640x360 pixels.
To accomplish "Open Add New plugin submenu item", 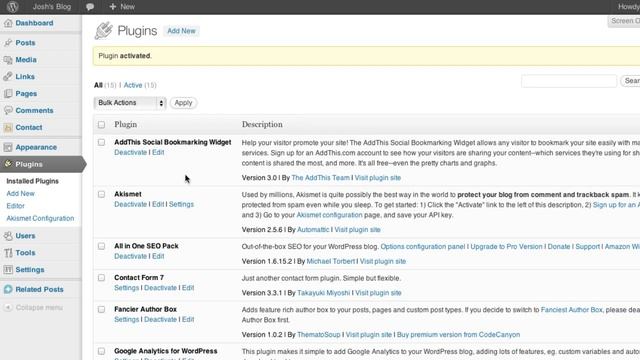I will [x=20, y=193].
